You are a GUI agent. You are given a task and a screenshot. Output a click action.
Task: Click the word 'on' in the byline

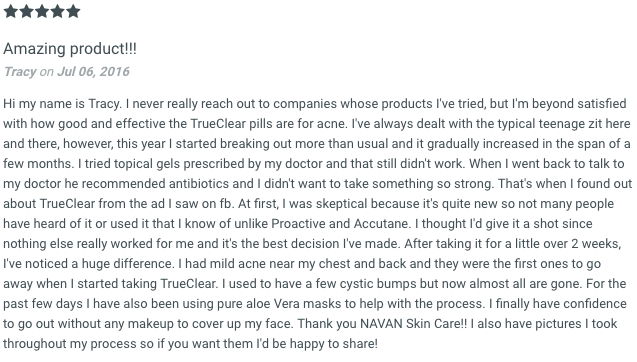47,72
